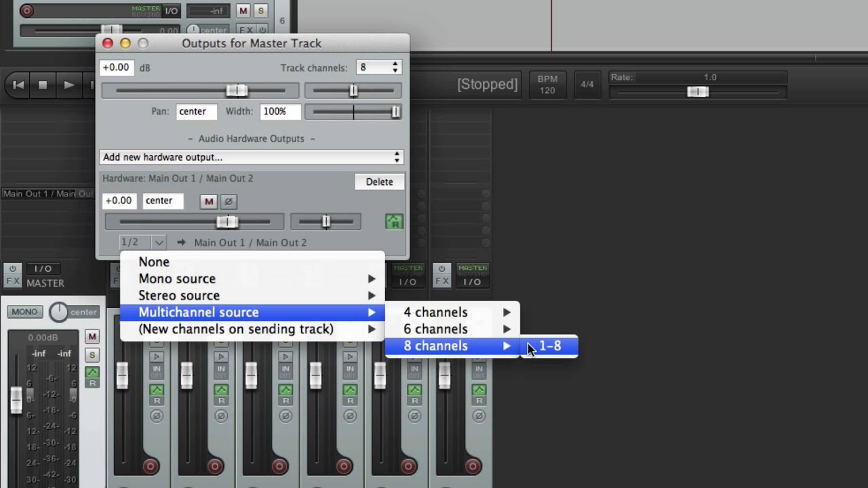The width and height of the screenshot is (868, 488).
Task: Click green automation mode icon in dialog
Action: point(394,221)
